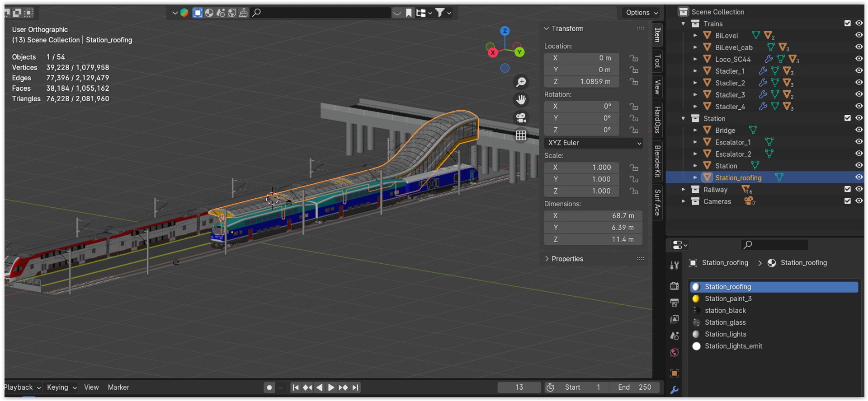This screenshot has width=868, height=401.
Task: Click the pan view hand gizmo
Action: 521,99
